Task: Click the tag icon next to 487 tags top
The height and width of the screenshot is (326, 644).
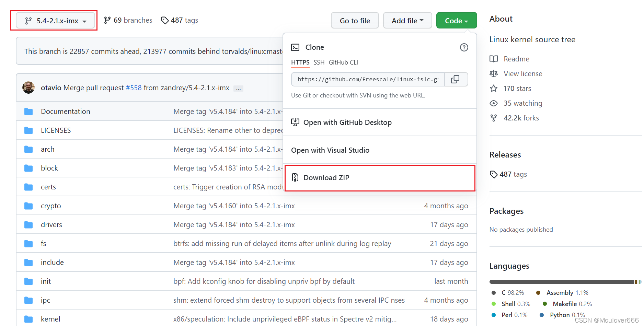Action: coord(165,21)
